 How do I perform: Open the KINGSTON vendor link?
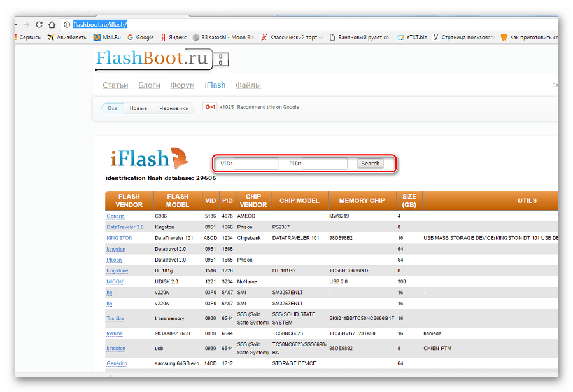(119, 238)
